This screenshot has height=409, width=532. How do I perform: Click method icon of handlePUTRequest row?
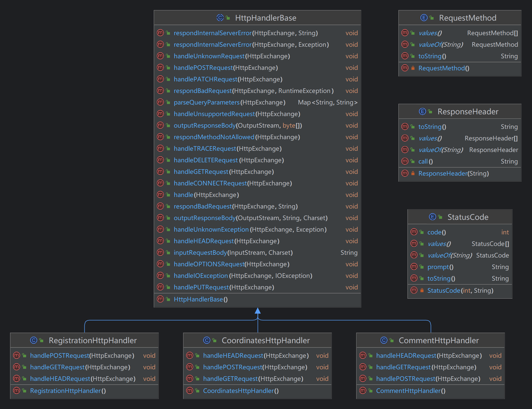click(160, 287)
